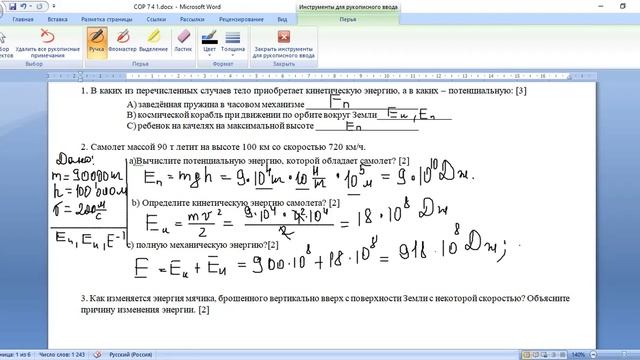Undo the last action
This screenshot has width=640, height=360.
(24, 7)
